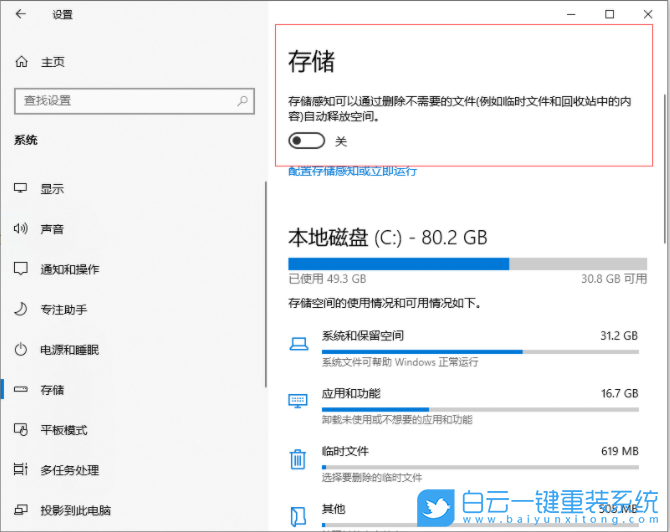This screenshot has width=670, height=532.
Task: Click the right pane vertical scrollbar
Action: [665, 168]
